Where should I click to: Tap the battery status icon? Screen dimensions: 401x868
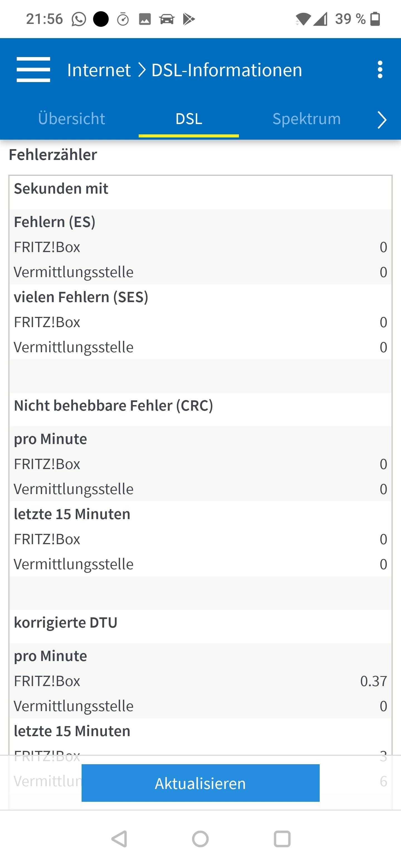click(x=375, y=19)
